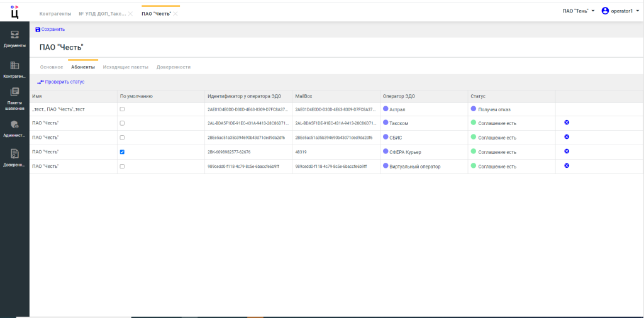This screenshot has width=644, height=318.
Task: Toggle default checkbox for Такском row
Action: click(122, 123)
